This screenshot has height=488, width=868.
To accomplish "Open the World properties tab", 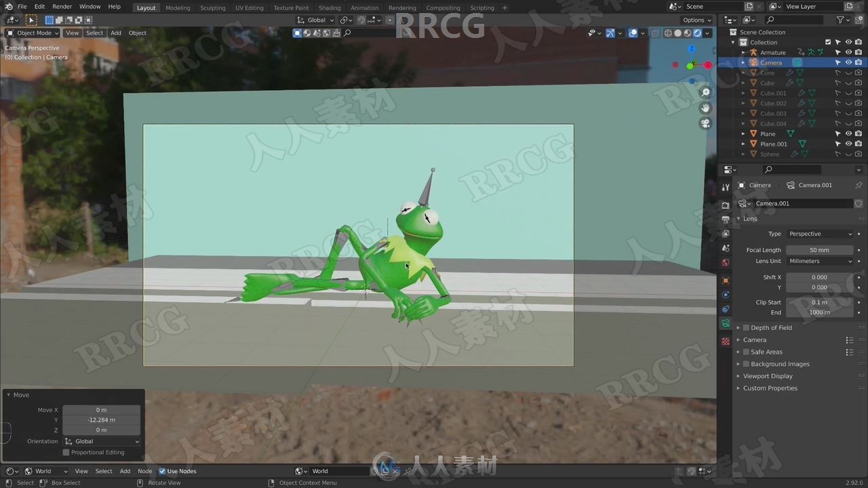I will [726, 262].
